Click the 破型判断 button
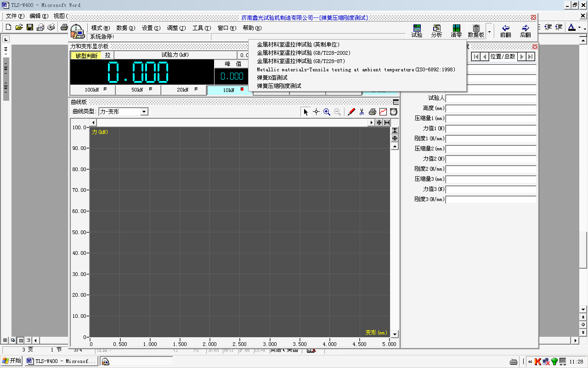588x368 pixels. [x=86, y=56]
